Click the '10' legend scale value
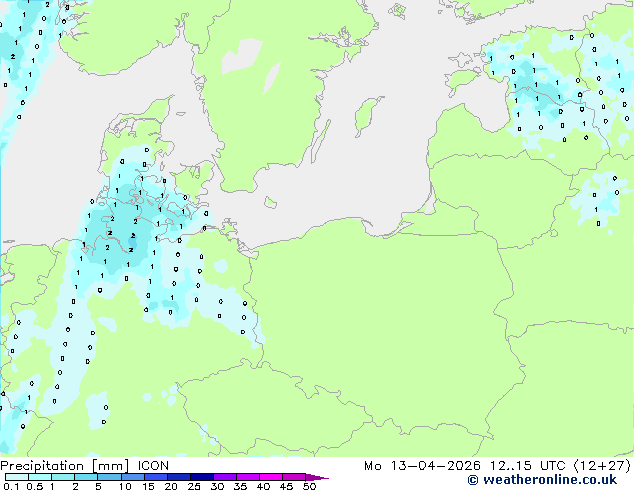 125,486
